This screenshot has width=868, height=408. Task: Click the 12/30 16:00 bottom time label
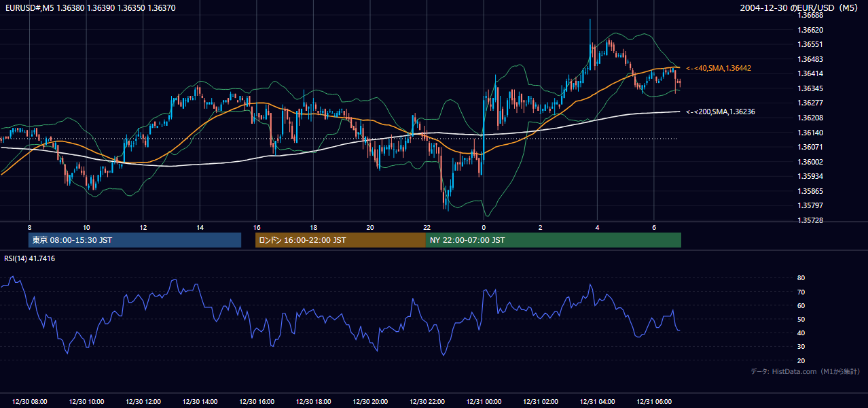[256, 402]
